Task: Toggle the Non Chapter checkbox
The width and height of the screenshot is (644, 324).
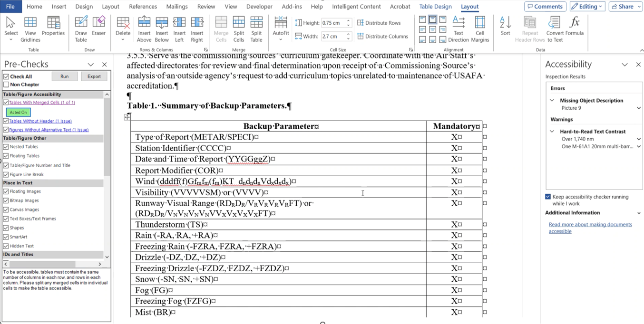Action: pos(6,85)
